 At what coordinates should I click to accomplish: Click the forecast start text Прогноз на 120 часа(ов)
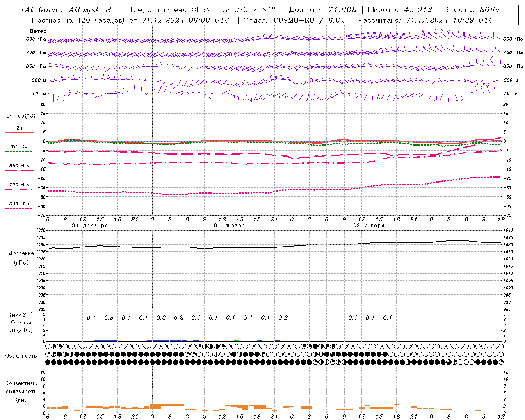click(78, 20)
